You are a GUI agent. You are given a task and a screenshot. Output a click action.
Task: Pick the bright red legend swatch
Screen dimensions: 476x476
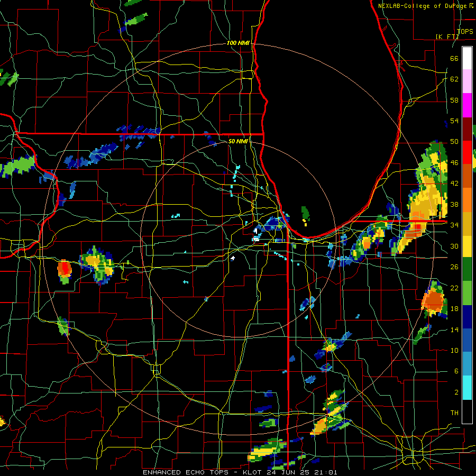467,152
